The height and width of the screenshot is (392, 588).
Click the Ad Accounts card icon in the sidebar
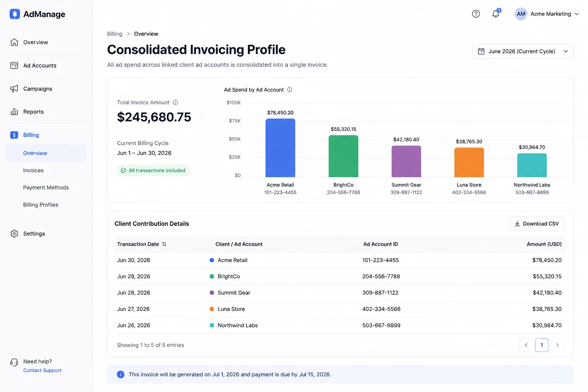coord(14,65)
